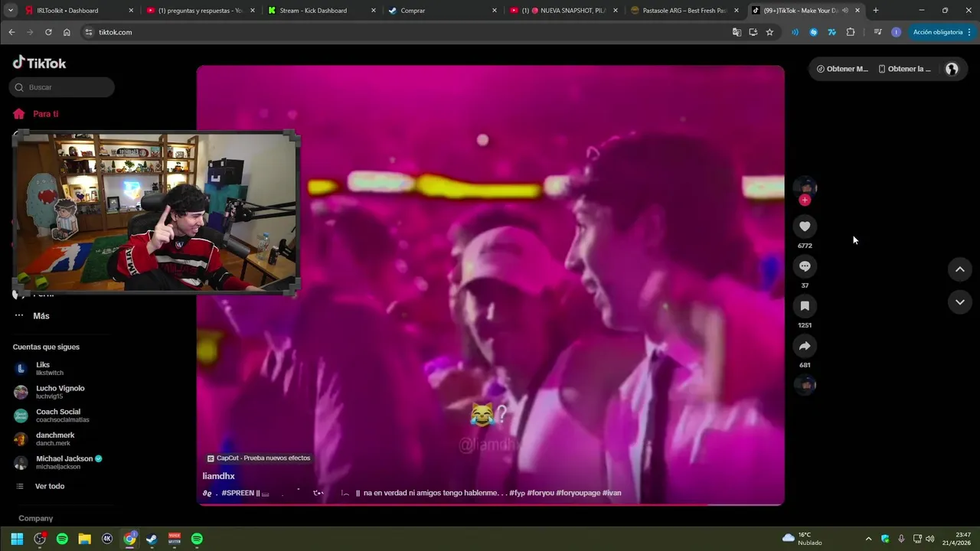Go to previous video with up chevron
The image size is (980, 551).
click(960, 269)
